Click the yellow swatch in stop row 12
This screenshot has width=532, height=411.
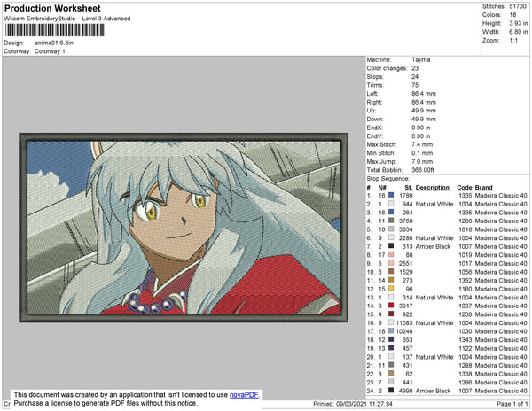tap(391, 289)
